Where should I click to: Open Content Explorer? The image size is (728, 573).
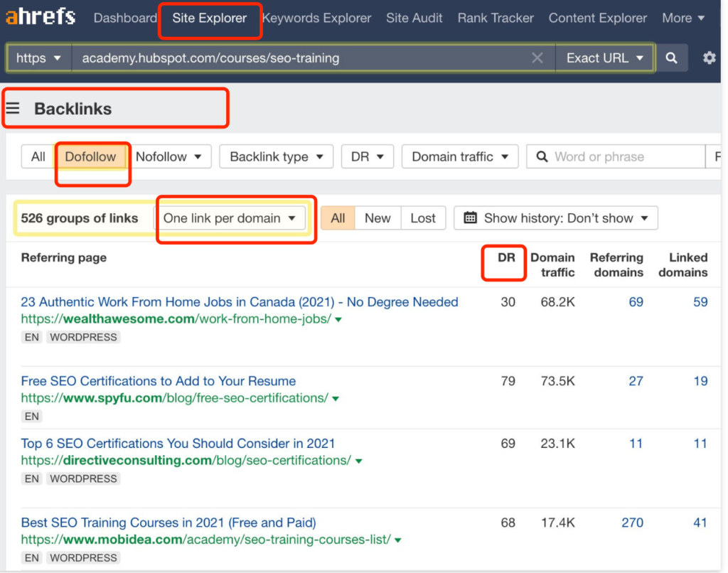pyautogui.click(x=597, y=18)
